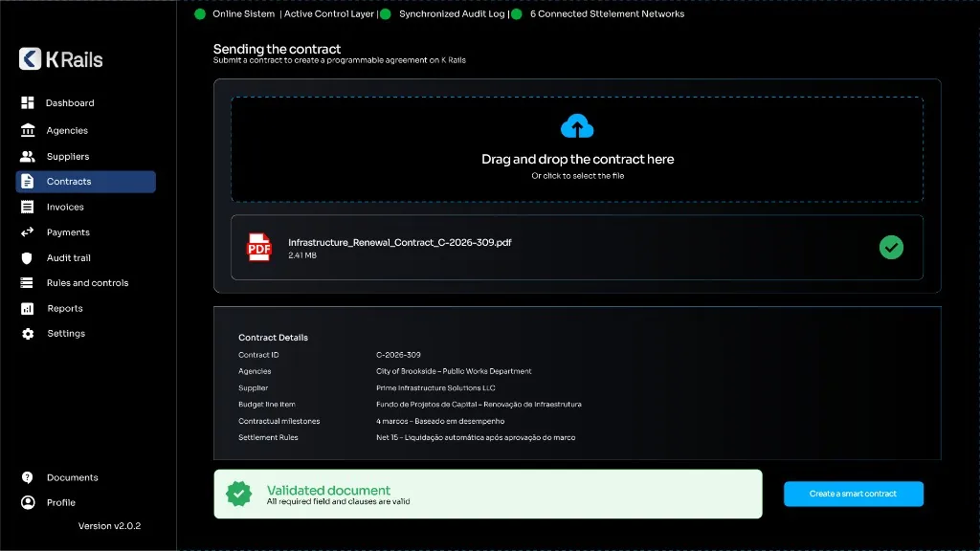
Task: Click the Validated document badge icon
Action: 238,494
